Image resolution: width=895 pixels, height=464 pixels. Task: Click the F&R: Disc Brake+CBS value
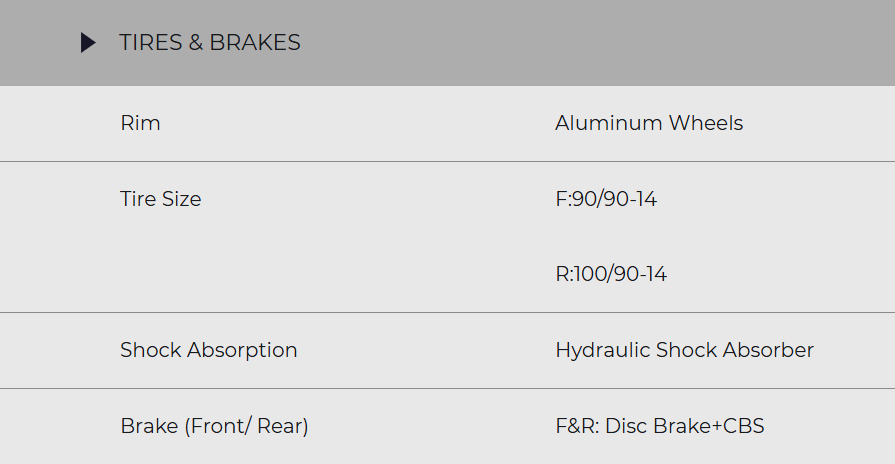[x=659, y=426]
